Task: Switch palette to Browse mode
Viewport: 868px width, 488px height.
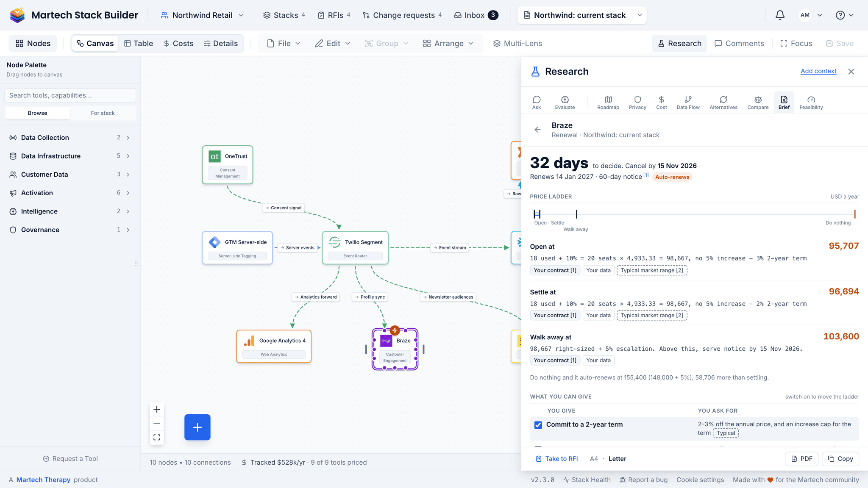Action: tap(38, 113)
